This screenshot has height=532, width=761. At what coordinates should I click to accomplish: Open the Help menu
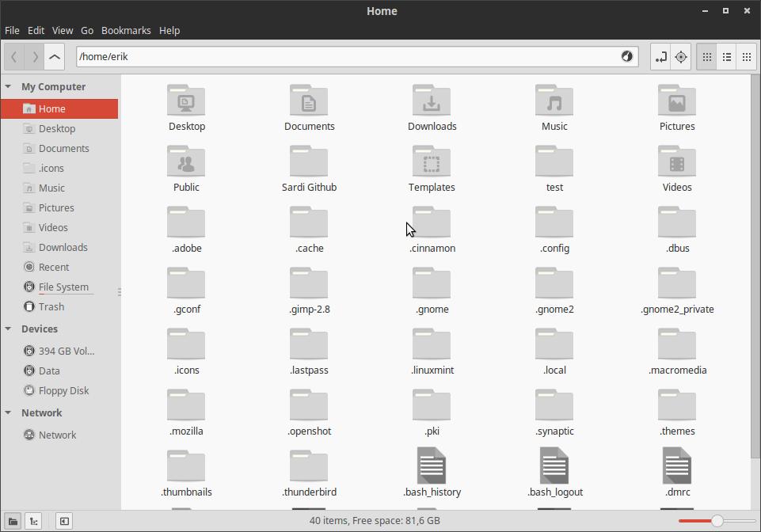[169, 30]
